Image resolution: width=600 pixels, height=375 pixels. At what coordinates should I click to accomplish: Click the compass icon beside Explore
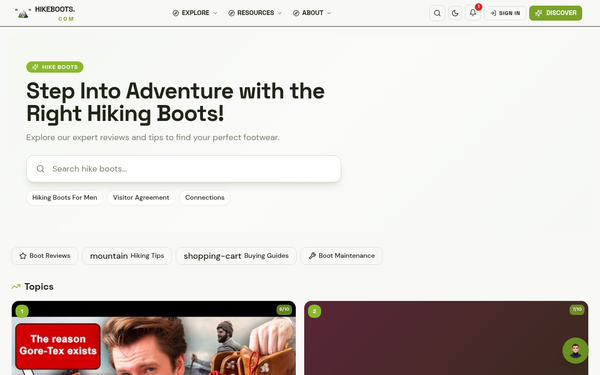176,13
